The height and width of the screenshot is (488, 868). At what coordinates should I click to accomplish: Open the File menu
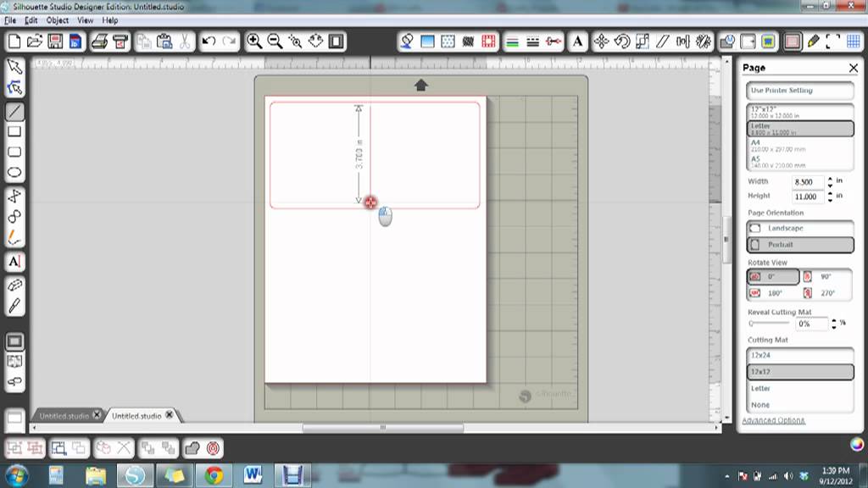[10, 20]
